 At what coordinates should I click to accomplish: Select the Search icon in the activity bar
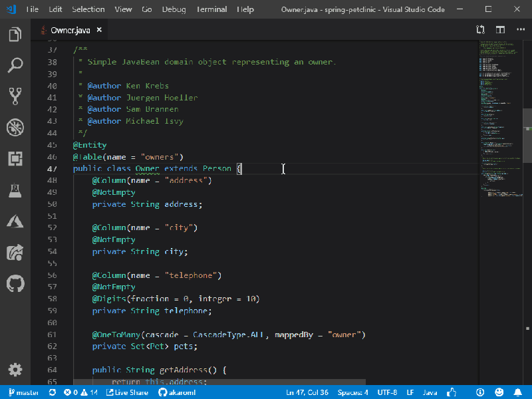tap(15, 65)
